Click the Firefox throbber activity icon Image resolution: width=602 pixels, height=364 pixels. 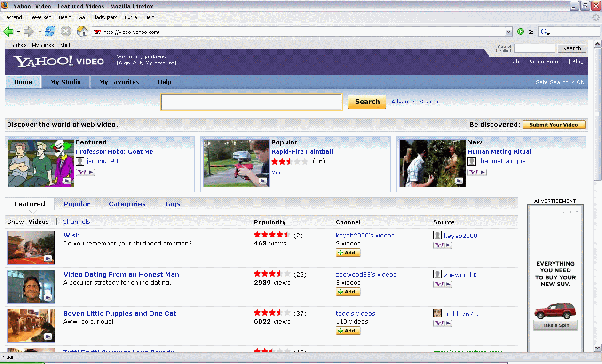[596, 17]
